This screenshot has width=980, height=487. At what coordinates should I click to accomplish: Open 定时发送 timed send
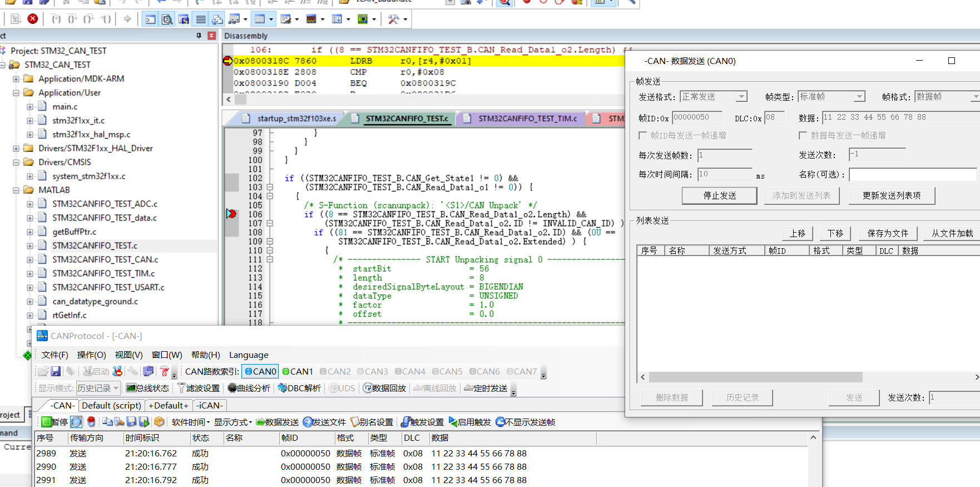(486, 388)
